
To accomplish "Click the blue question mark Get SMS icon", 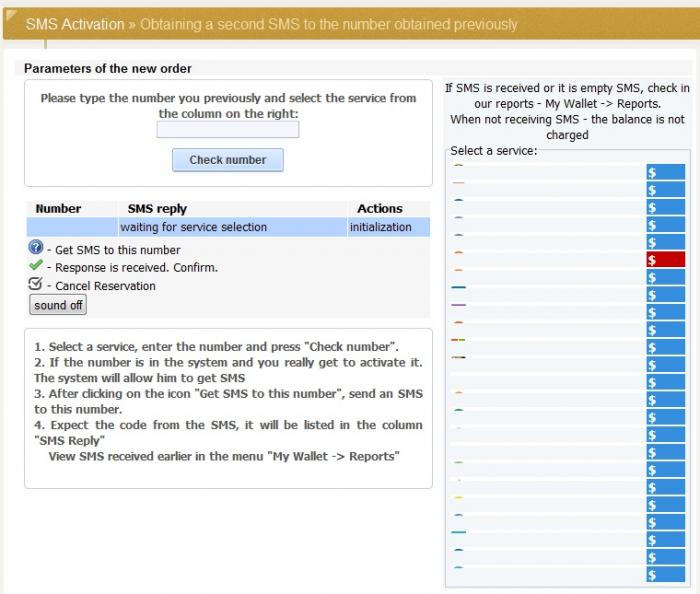I will pyautogui.click(x=36, y=247).
